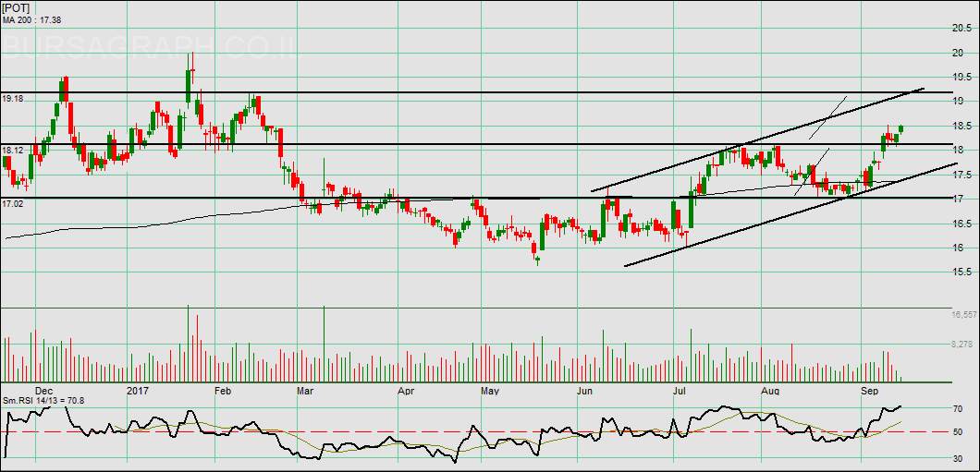Select the 2017 year label on the time axis
Image resolution: width=980 pixels, height=472 pixels.
click(137, 391)
